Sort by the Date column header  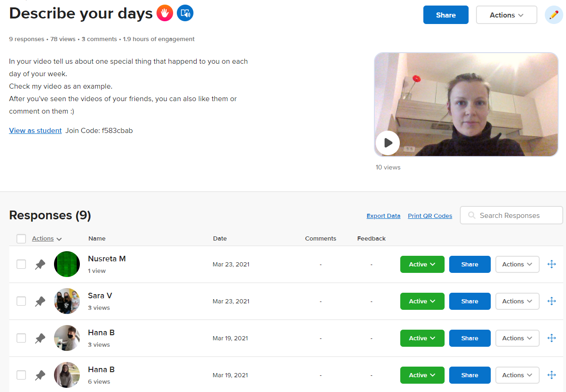click(220, 239)
